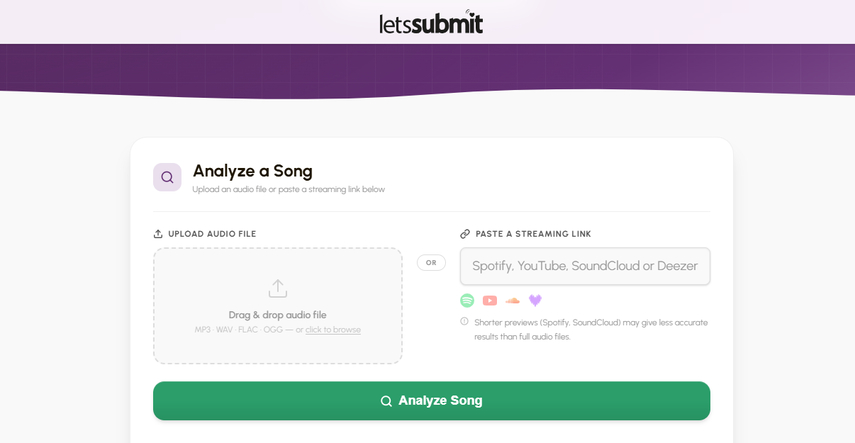Screen dimensions: 855x443
Task: Click the subtitle 'Upload an audio file or paste a streaming link below'
Action: [x=288, y=190]
